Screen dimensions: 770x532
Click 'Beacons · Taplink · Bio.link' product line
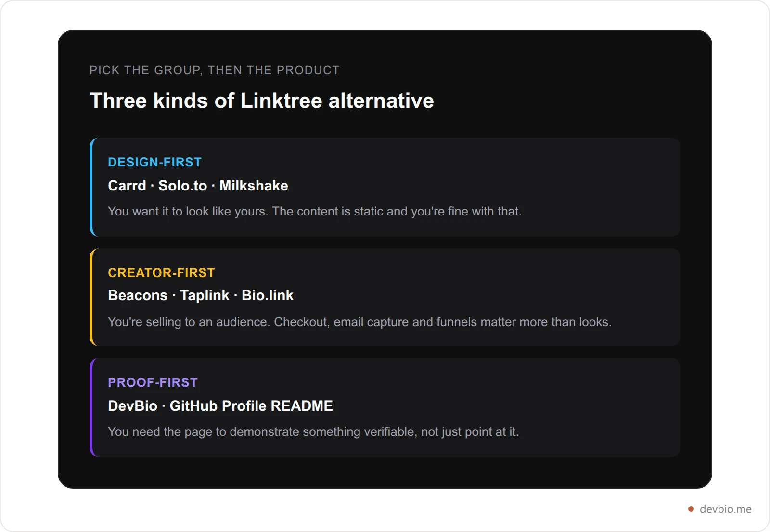click(201, 295)
